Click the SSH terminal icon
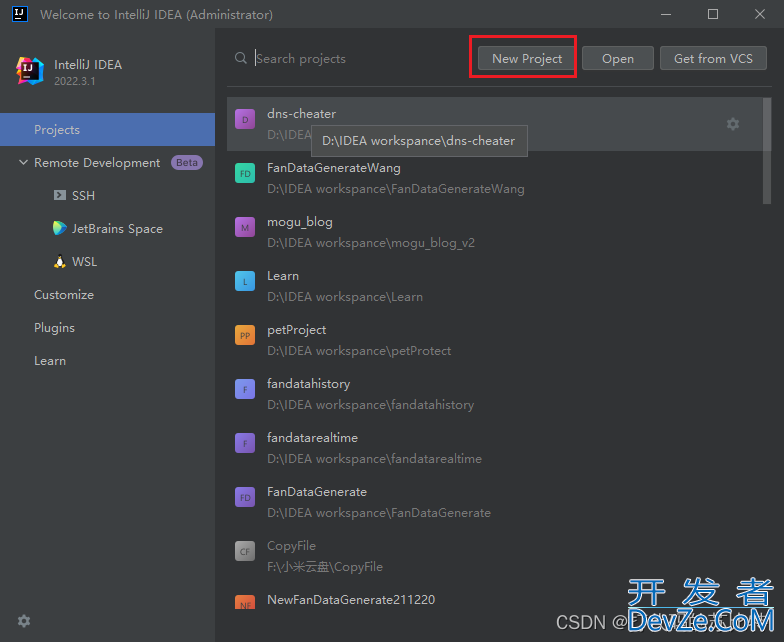 click(x=60, y=195)
